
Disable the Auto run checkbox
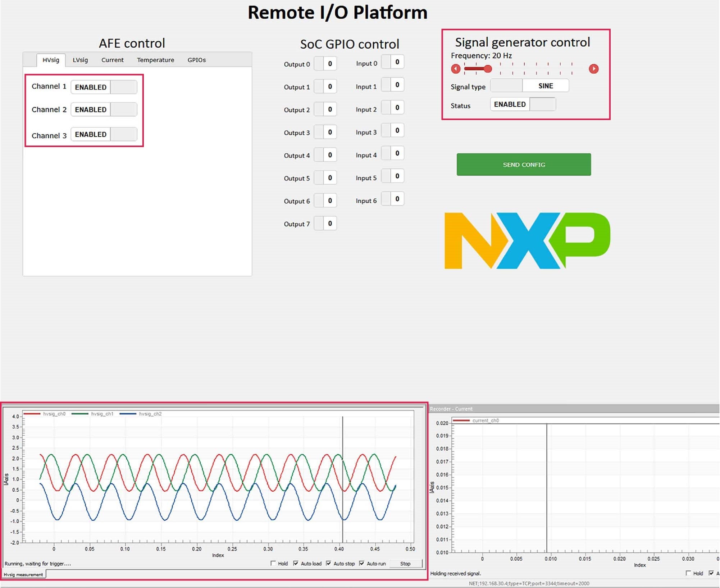361,563
